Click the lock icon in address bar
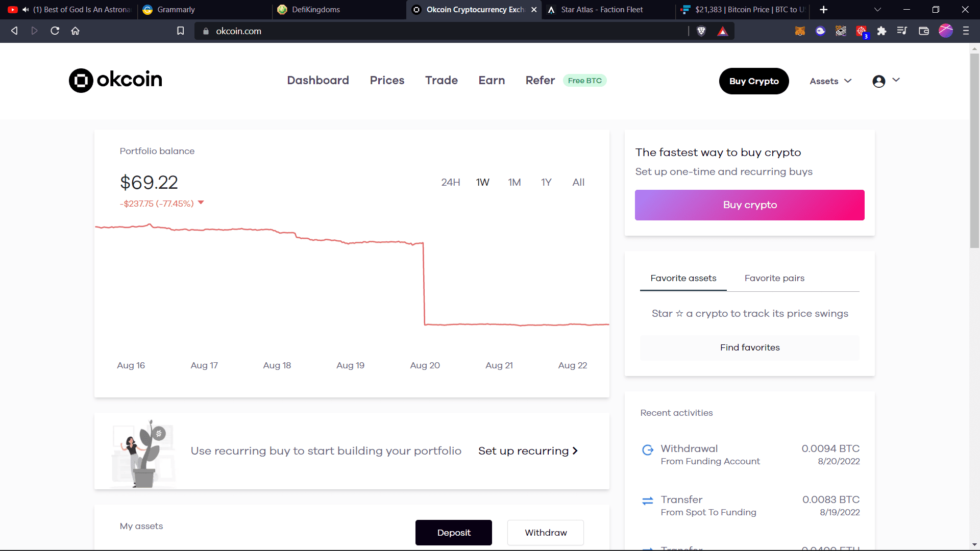980x551 pixels. click(x=206, y=31)
